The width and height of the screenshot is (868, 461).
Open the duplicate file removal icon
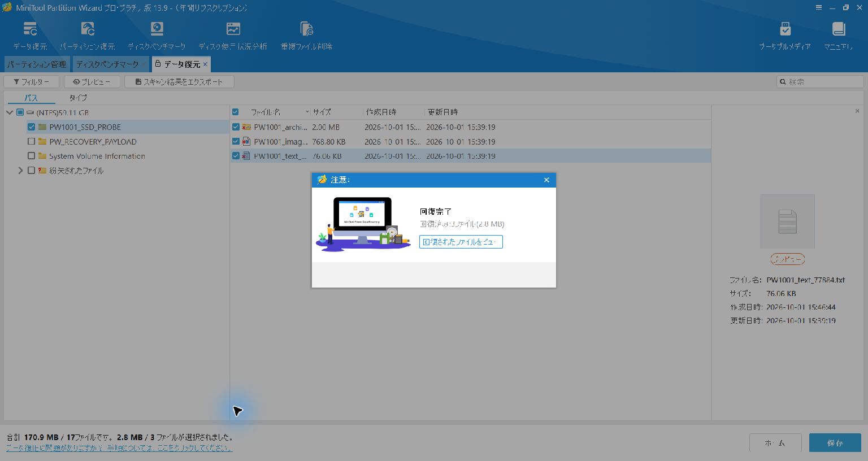pos(307,29)
